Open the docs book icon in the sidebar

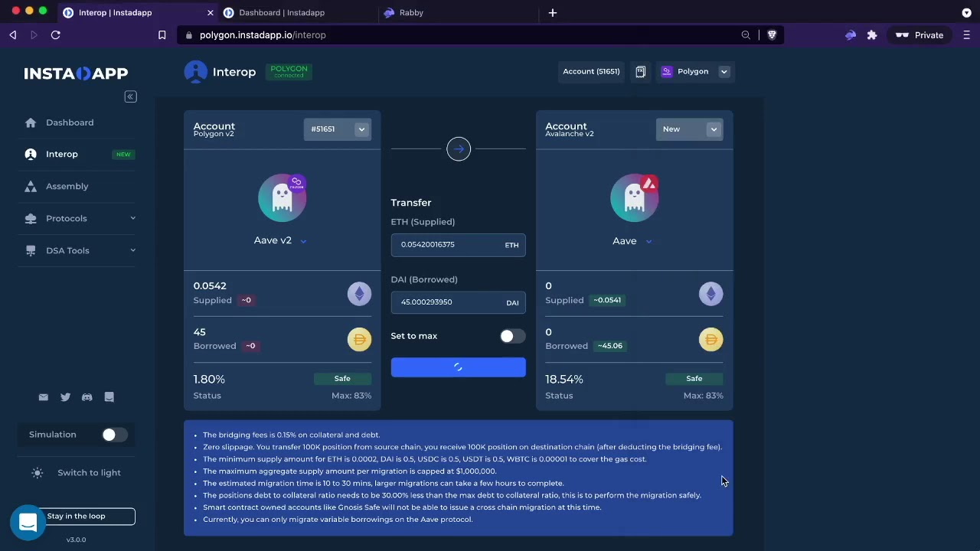point(109,396)
